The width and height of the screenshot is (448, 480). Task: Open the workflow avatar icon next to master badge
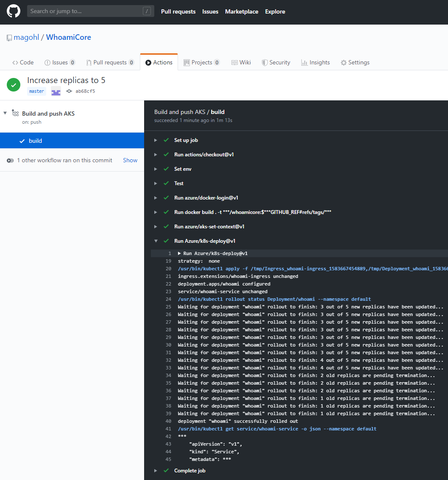(x=56, y=91)
